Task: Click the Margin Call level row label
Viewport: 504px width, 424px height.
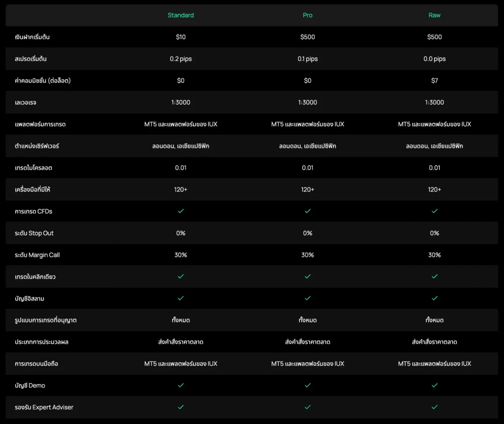Action: coord(37,255)
